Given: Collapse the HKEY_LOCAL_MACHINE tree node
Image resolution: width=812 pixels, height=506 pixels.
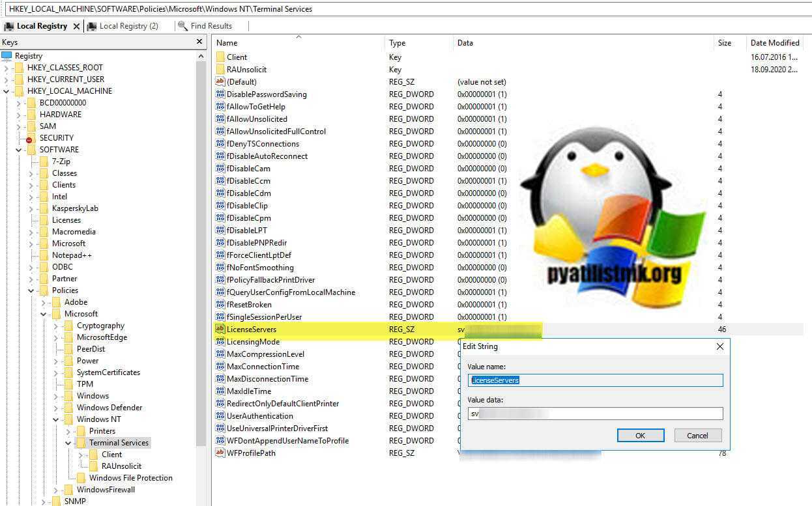Looking at the screenshot, I should (x=7, y=91).
